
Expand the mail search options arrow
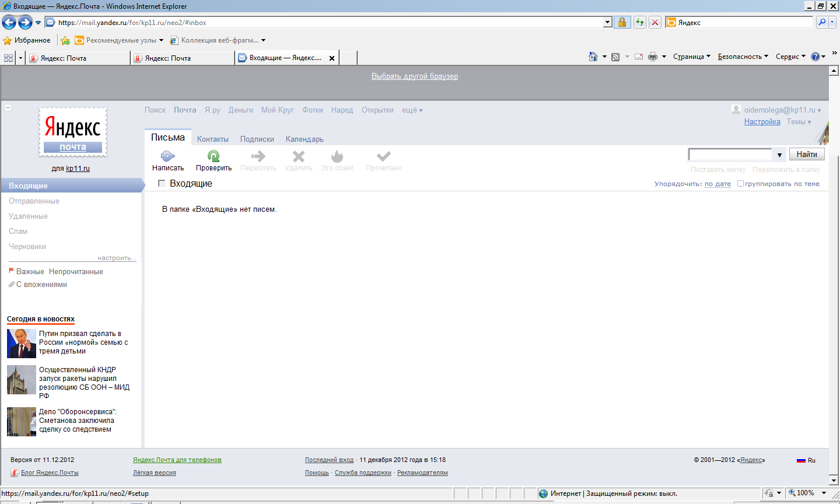(x=779, y=155)
